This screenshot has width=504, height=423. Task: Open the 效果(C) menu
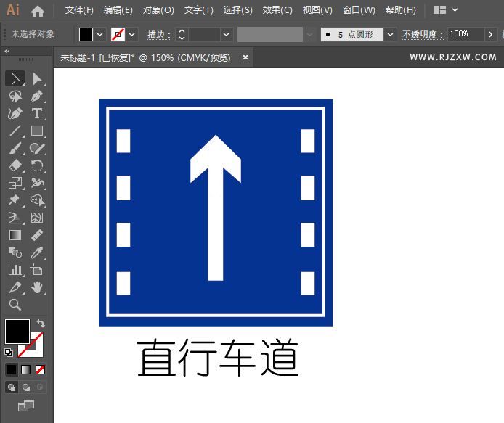tap(277, 10)
